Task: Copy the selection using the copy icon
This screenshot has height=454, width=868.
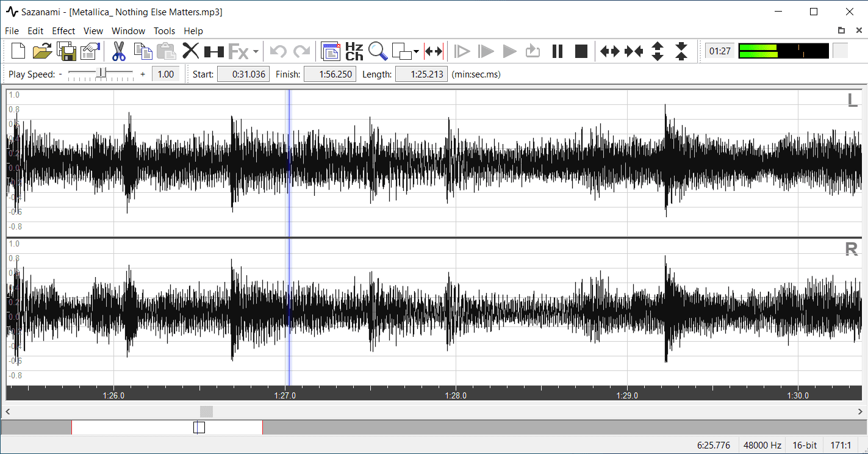Action: click(x=143, y=51)
